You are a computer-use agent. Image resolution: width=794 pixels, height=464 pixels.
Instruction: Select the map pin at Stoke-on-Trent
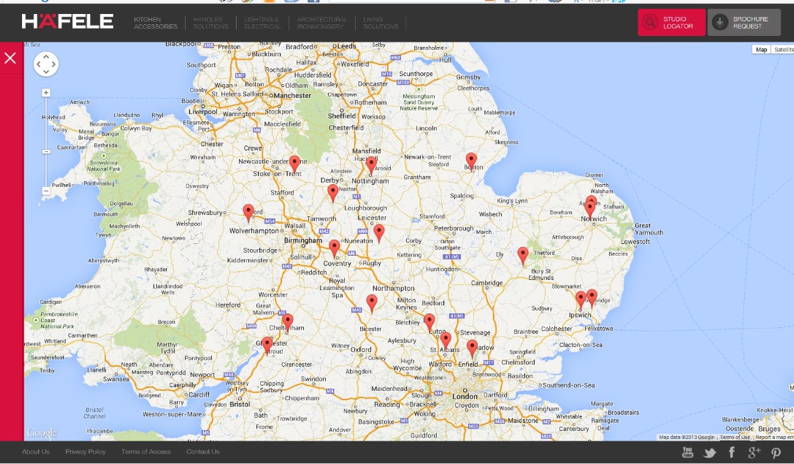pyautogui.click(x=295, y=164)
